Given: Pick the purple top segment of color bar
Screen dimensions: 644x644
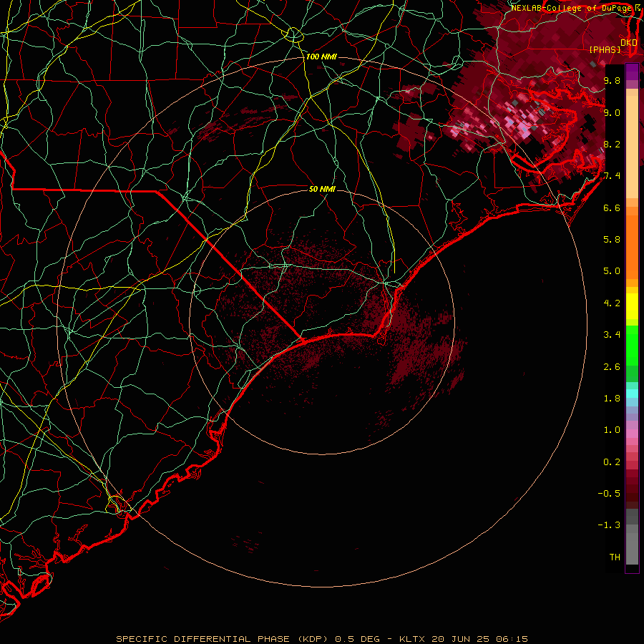Looking at the screenshot, I should [632, 72].
